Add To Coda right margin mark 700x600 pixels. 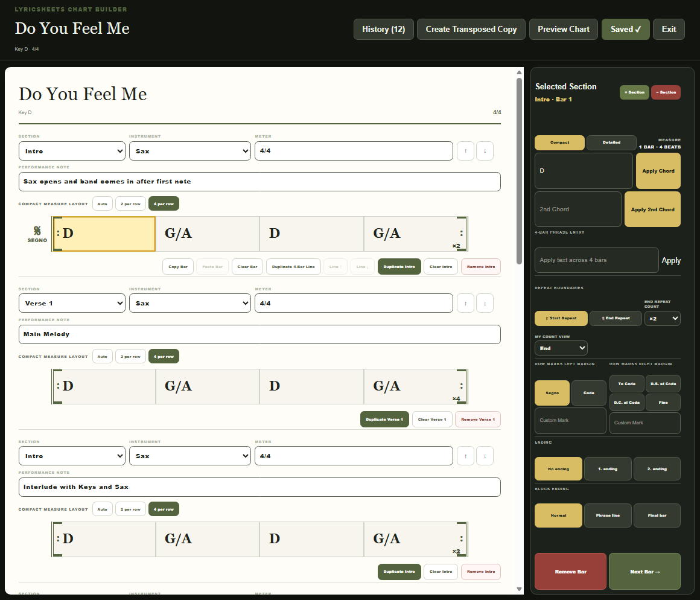pos(627,383)
